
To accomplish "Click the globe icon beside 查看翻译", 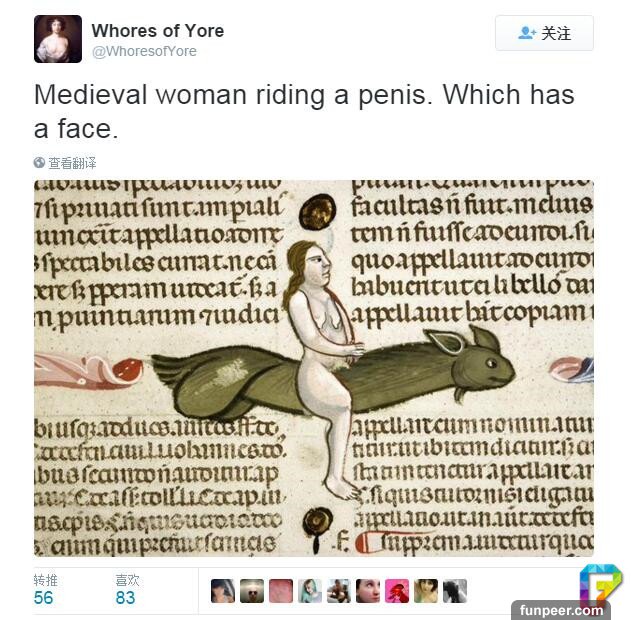I will tap(39, 163).
